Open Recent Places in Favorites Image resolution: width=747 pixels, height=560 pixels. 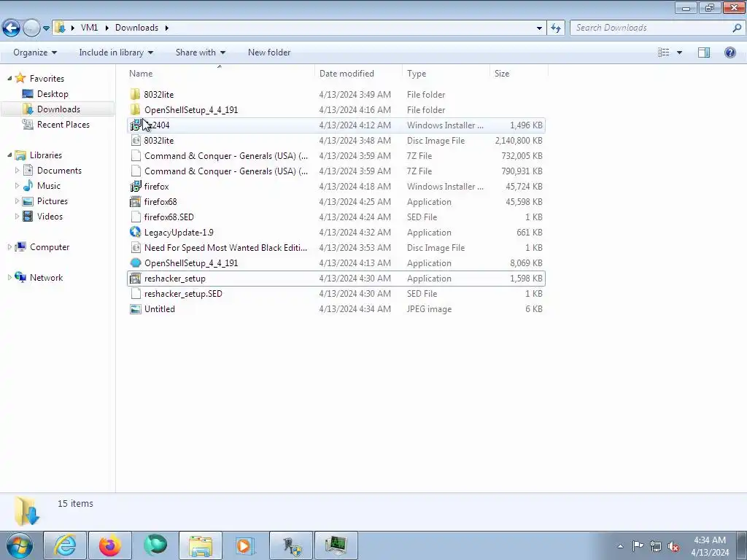63,124
